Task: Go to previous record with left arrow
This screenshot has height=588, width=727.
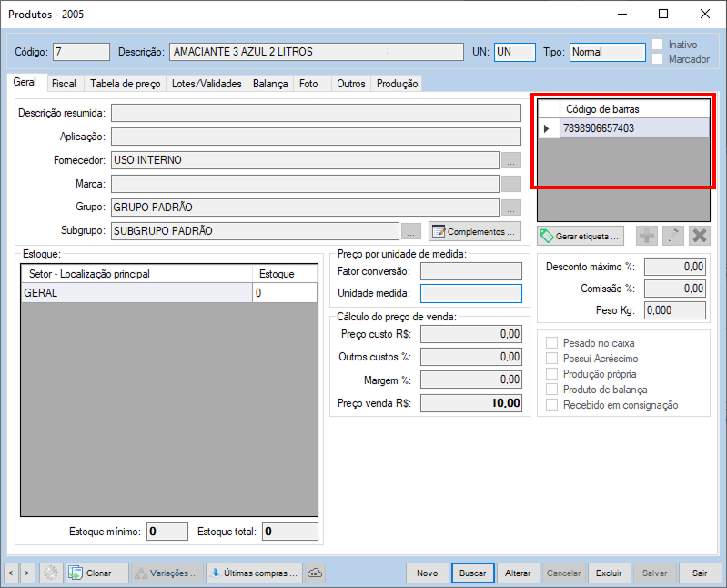Action: [x=10, y=573]
